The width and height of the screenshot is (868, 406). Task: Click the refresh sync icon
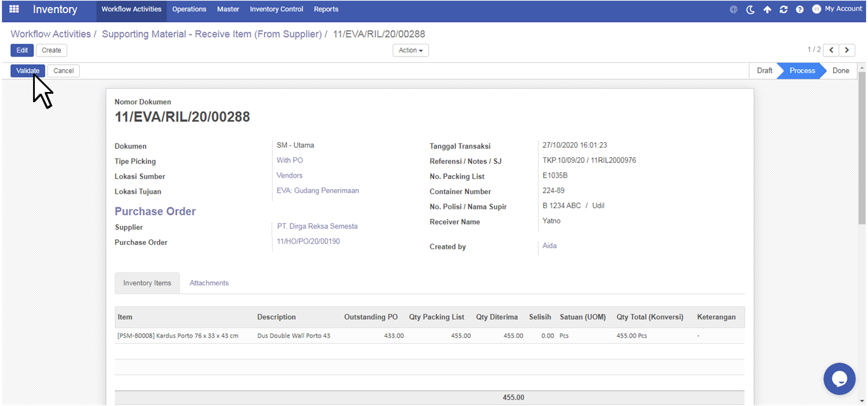tap(784, 10)
